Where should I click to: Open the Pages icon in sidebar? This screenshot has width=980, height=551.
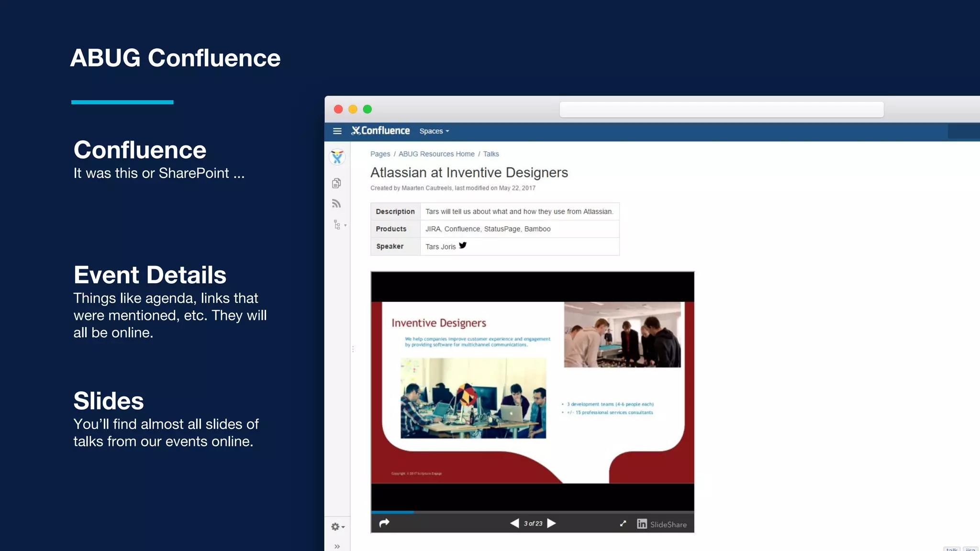(336, 183)
